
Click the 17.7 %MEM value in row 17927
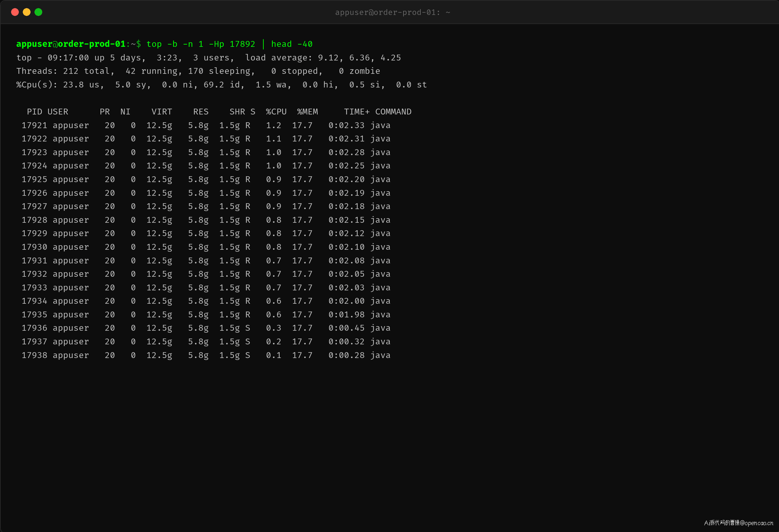pyautogui.click(x=302, y=206)
